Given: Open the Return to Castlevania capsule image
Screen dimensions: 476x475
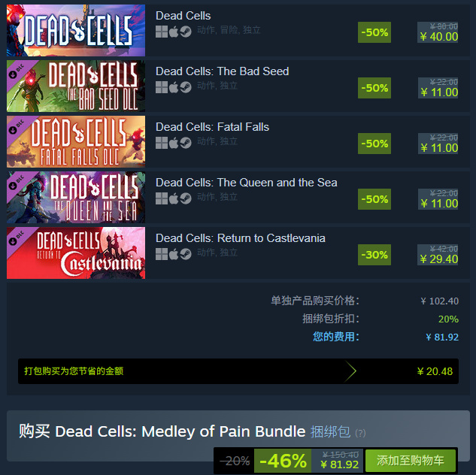Looking at the screenshot, I should [x=76, y=253].
